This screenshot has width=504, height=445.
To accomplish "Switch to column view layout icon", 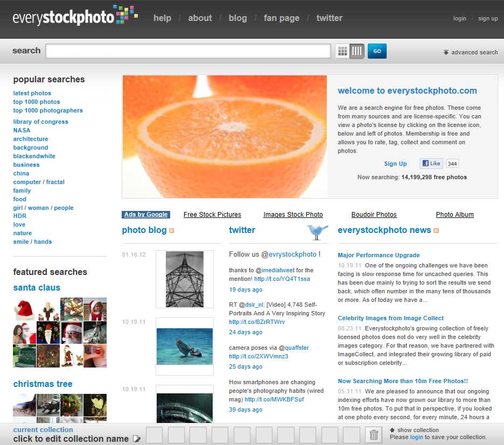I will point(357,51).
